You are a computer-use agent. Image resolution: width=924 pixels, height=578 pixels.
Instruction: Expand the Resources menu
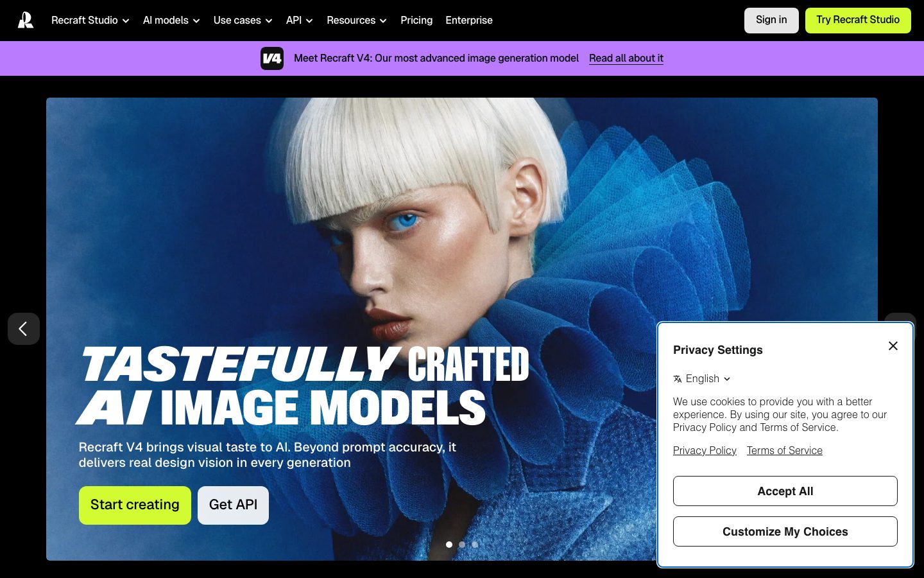(x=356, y=21)
